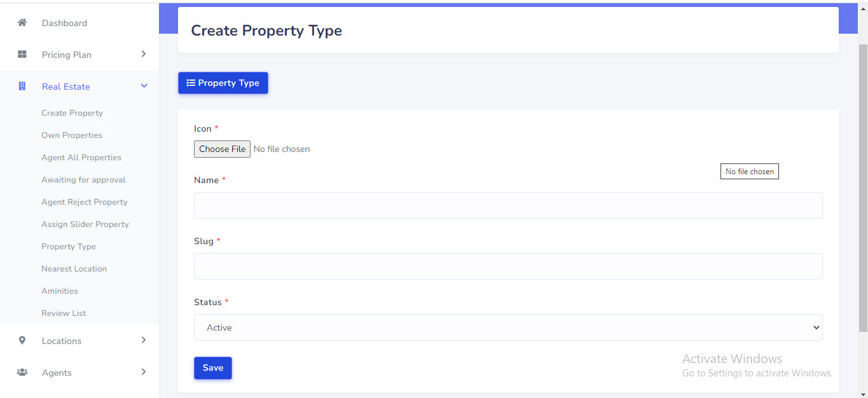The width and height of the screenshot is (868, 398).
Task: Focus the Name input field
Action: click(507, 205)
